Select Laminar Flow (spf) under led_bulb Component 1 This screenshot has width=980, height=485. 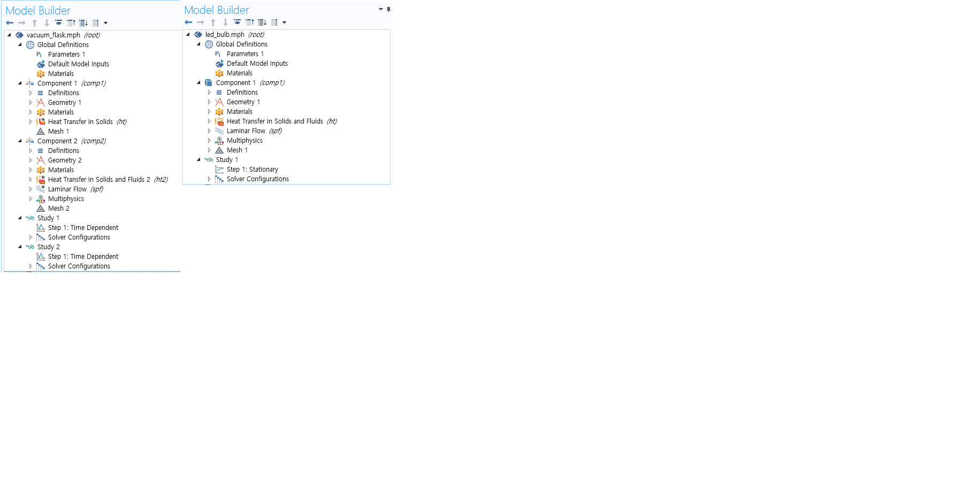click(x=246, y=131)
